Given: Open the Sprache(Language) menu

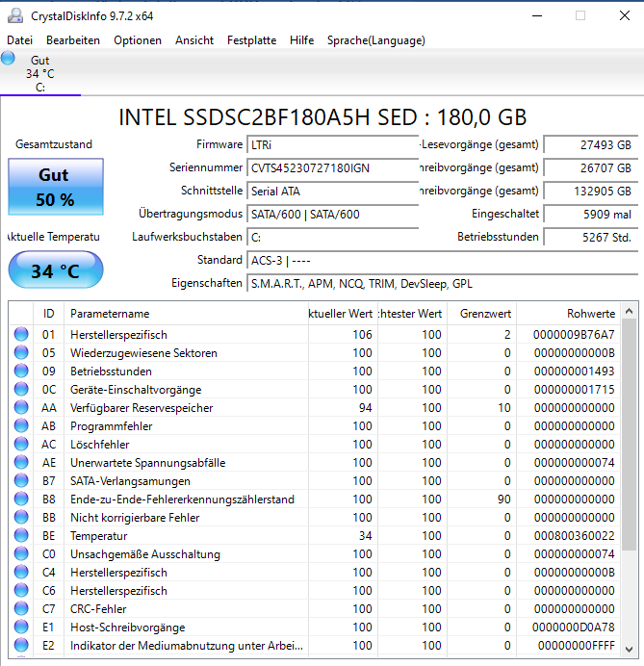Looking at the screenshot, I should pyautogui.click(x=376, y=40).
